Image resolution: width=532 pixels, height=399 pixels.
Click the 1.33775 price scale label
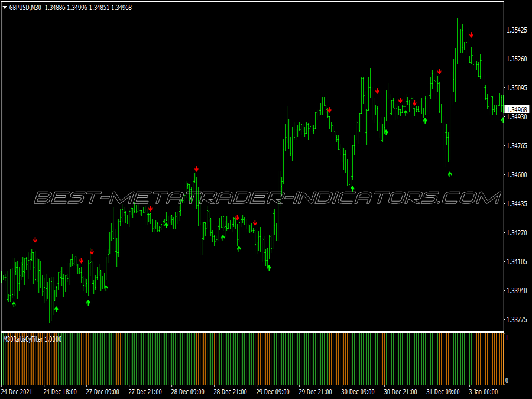pos(517,320)
